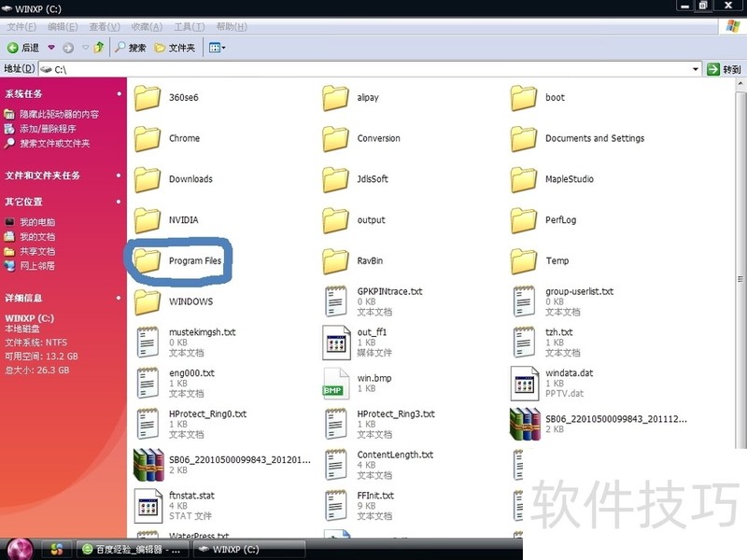Select the group-userlist.txt file
This screenshot has width=747, height=560.
(x=562, y=301)
